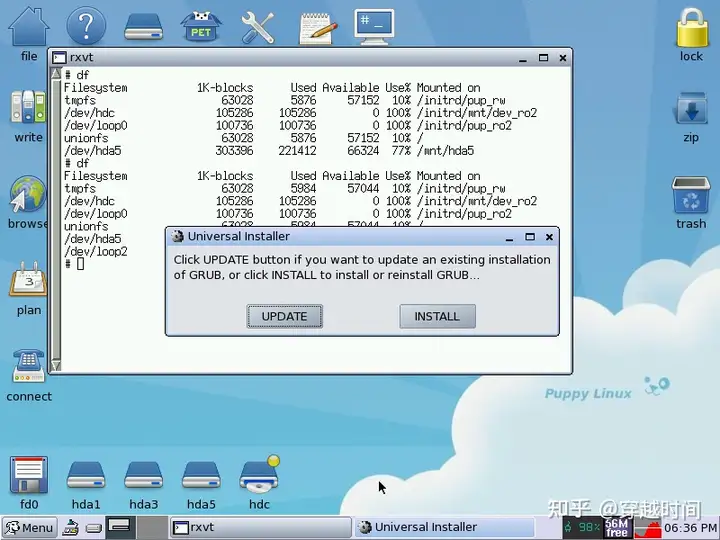Click the rxvt scrollbar up arrow
Screen dimensions: 720x540
click(56, 73)
